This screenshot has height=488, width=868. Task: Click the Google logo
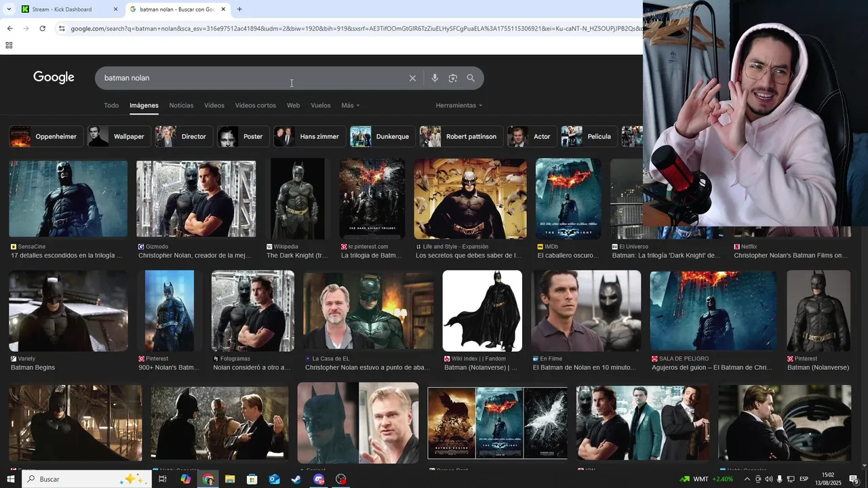pyautogui.click(x=54, y=77)
